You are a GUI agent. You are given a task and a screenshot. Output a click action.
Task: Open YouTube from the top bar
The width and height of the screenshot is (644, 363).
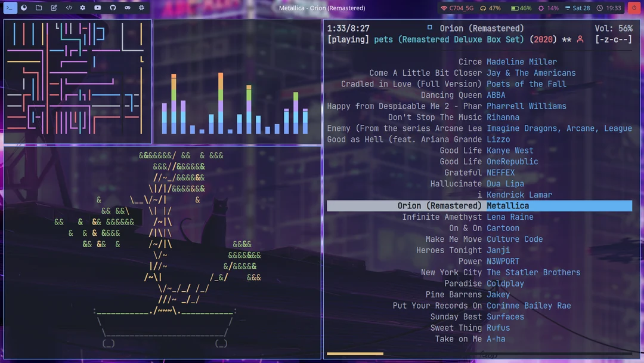[98, 8]
